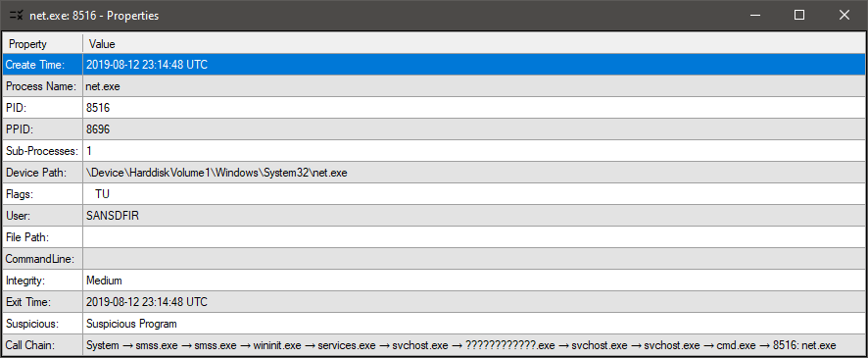Select the Suspicious label cell
This screenshot has width=868, height=358.
(42, 323)
